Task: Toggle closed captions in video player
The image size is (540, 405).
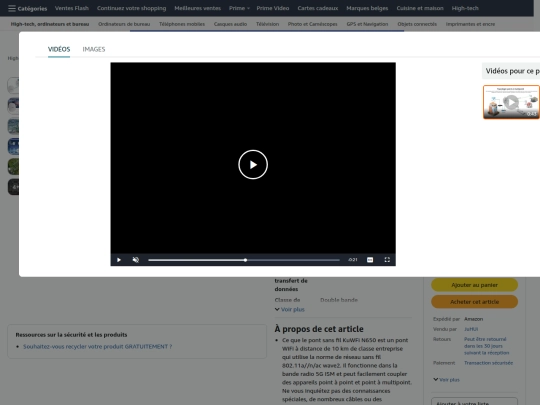Action: [370, 260]
